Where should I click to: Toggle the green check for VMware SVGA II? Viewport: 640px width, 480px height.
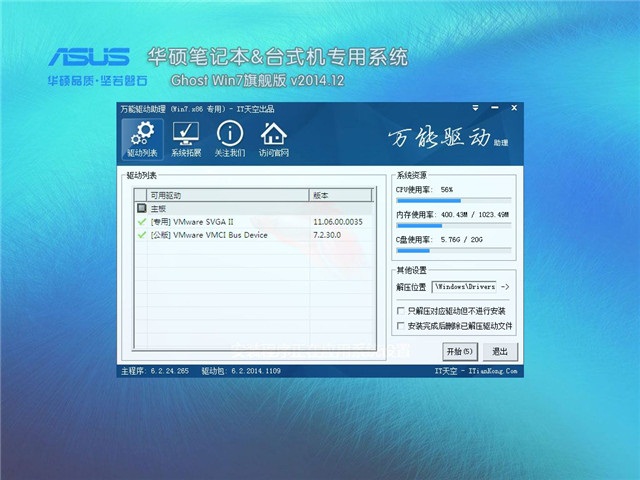point(141,222)
